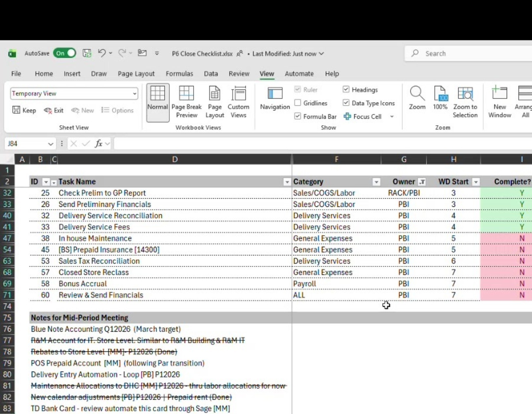Click the Search box
This screenshot has height=414, width=532.
click(468, 53)
